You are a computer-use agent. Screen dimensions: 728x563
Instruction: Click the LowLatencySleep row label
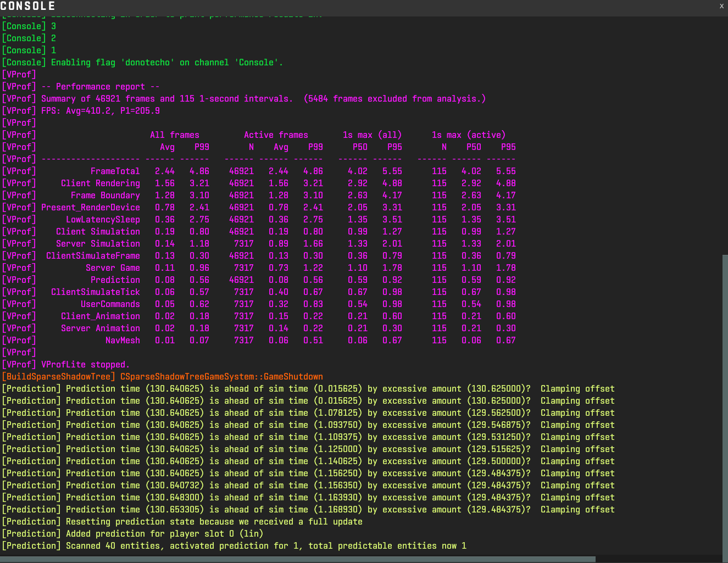click(x=103, y=220)
